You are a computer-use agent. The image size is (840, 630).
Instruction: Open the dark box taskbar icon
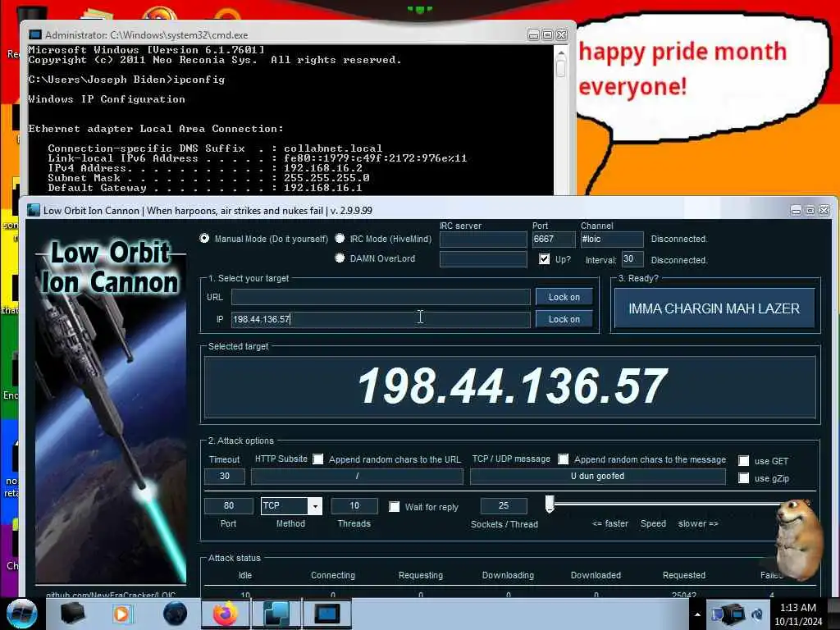click(73, 614)
